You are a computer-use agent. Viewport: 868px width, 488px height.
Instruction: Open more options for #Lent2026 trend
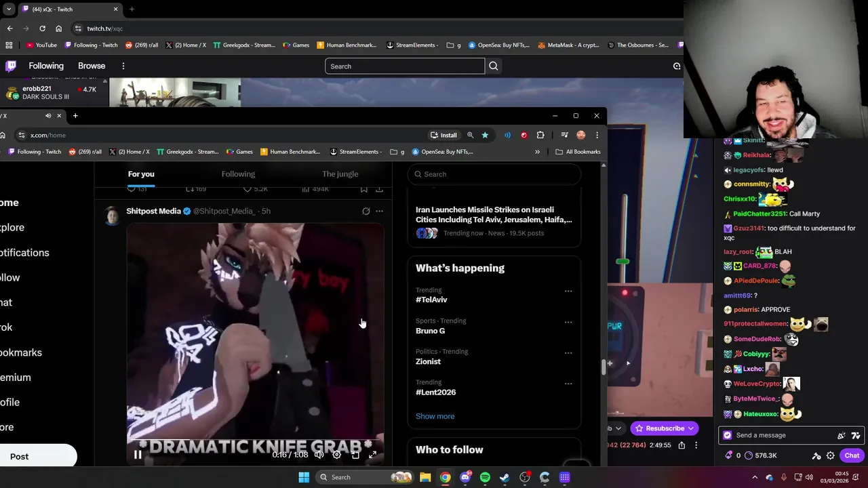pyautogui.click(x=568, y=384)
